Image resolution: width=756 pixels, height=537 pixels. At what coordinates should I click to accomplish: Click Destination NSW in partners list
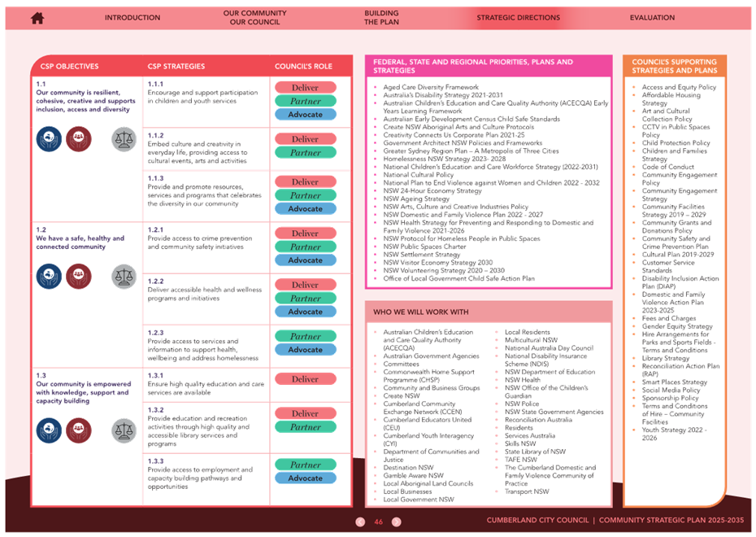408,468
